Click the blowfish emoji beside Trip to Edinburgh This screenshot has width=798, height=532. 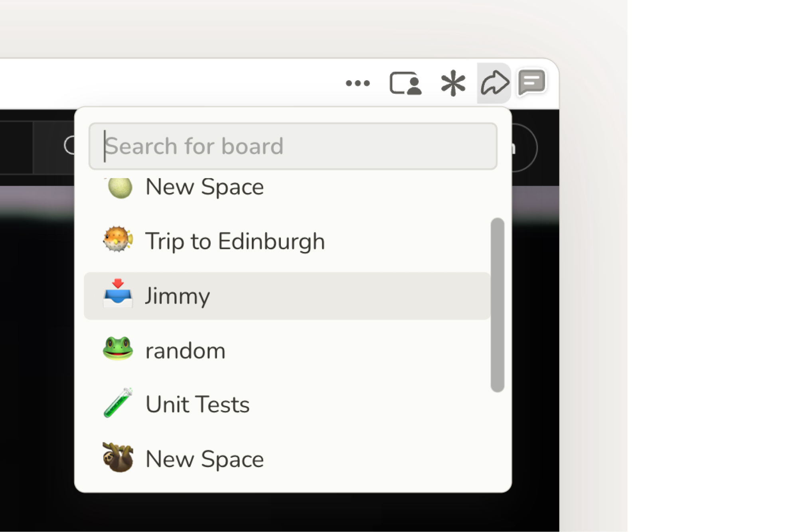(x=118, y=240)
